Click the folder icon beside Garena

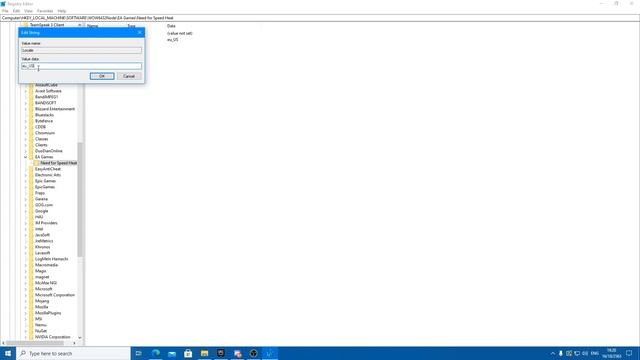(31, 199)
